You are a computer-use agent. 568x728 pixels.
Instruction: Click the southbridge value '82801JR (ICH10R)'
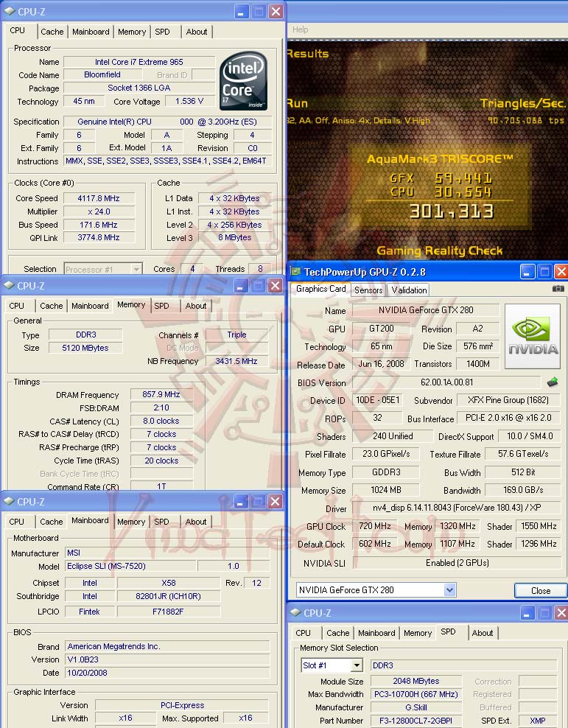tap(169, 596)
